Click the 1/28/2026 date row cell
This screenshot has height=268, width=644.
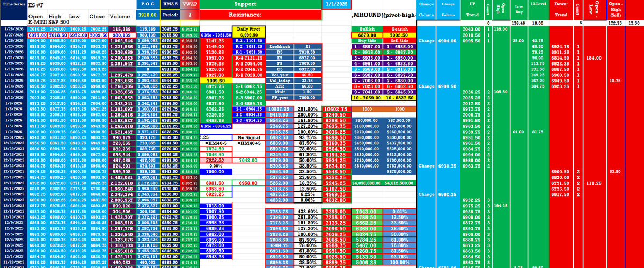point(13,29)
